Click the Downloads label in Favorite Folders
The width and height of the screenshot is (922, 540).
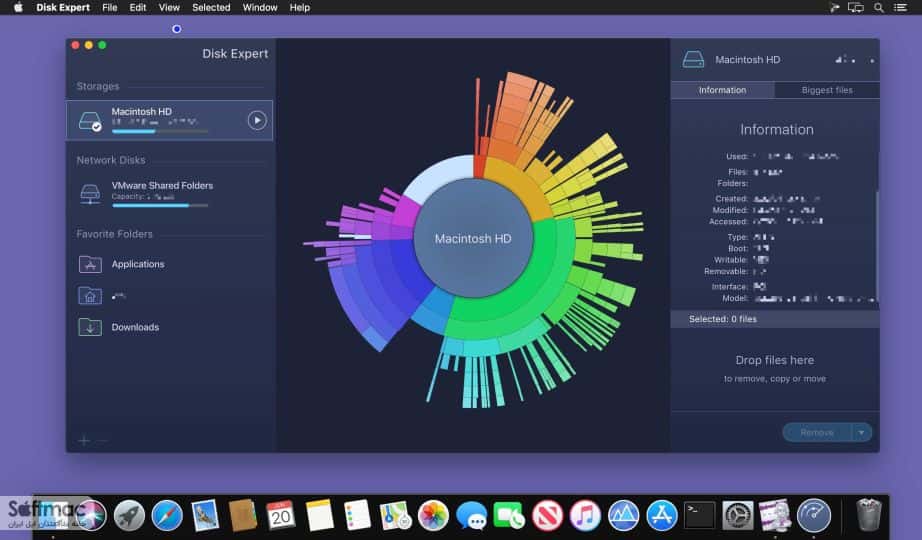[135, 327]
